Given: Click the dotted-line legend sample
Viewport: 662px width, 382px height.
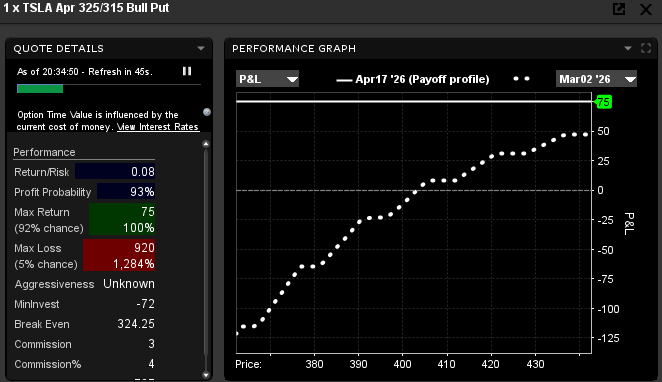Looking at the screenshot, I should point(521,79).
